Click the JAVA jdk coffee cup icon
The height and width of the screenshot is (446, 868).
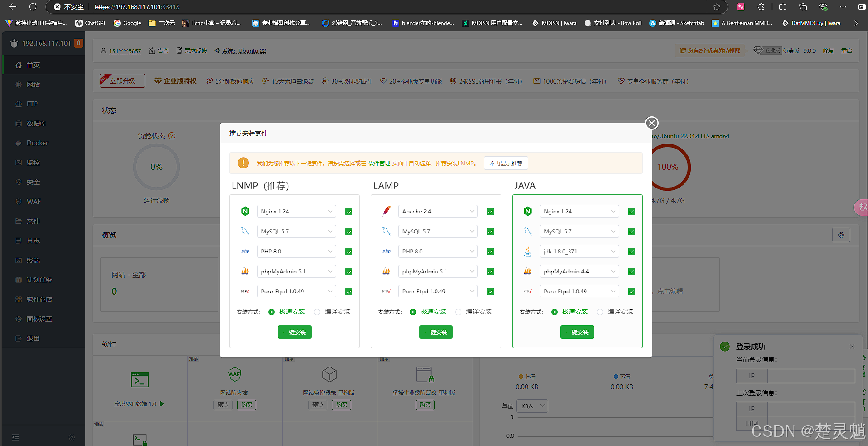coord(528,251)
